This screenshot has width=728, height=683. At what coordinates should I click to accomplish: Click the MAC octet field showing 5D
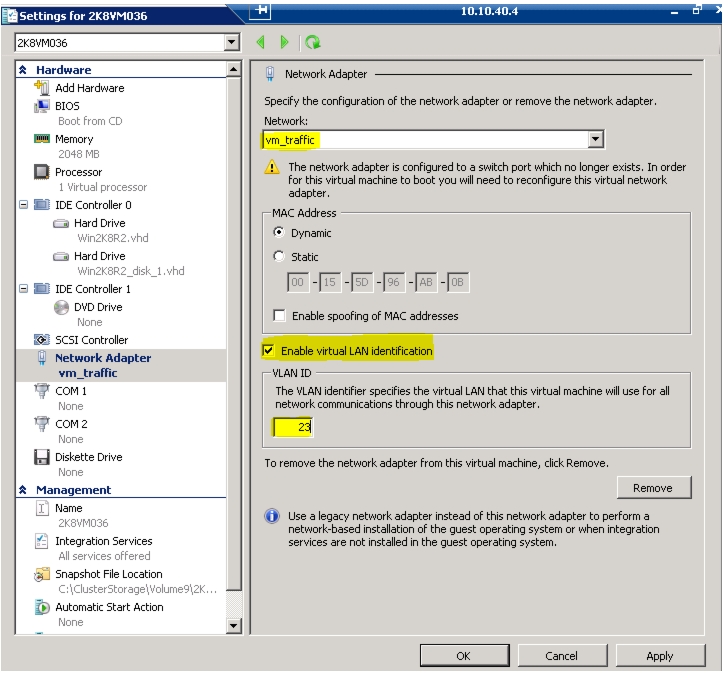pos(362,282)
